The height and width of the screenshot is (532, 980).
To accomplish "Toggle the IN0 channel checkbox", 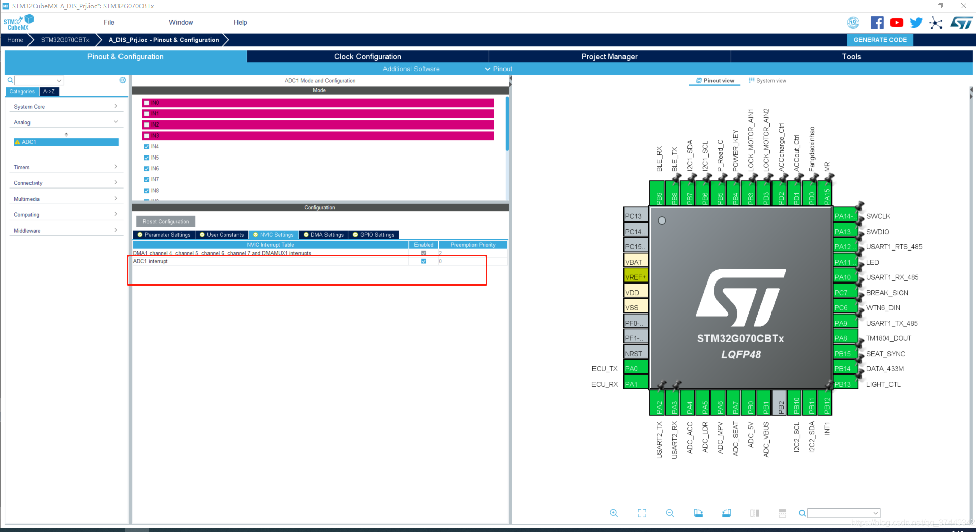I will [x=146, y=103].
